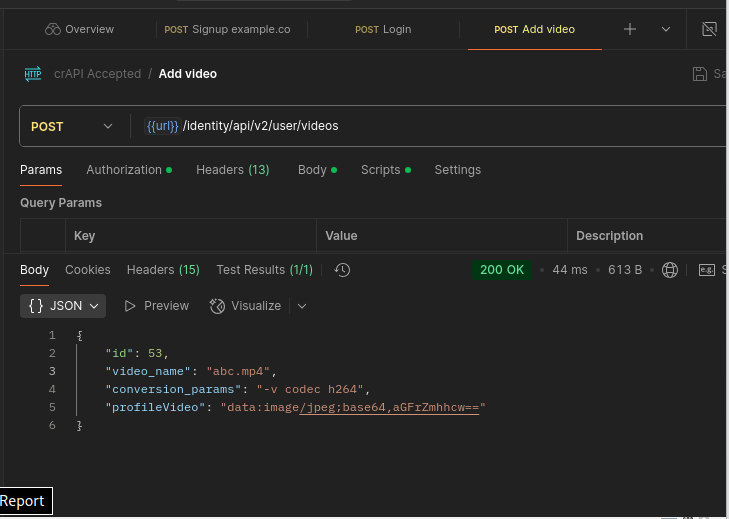Viewport: 729px width, 519px height.
Task: Click the Visualize button
Action: point(245,306)
